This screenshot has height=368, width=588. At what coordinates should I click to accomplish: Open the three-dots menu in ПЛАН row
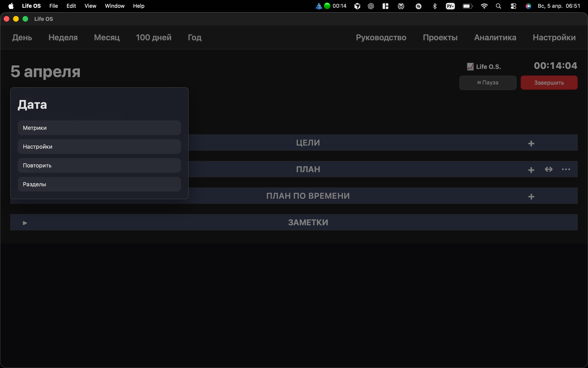click(566, 169)
